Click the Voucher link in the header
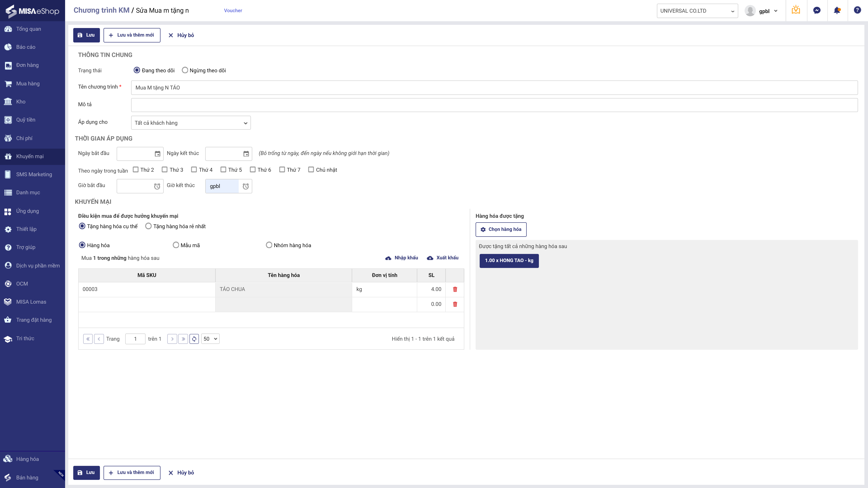The image size is (868, 488). [233, 10]
